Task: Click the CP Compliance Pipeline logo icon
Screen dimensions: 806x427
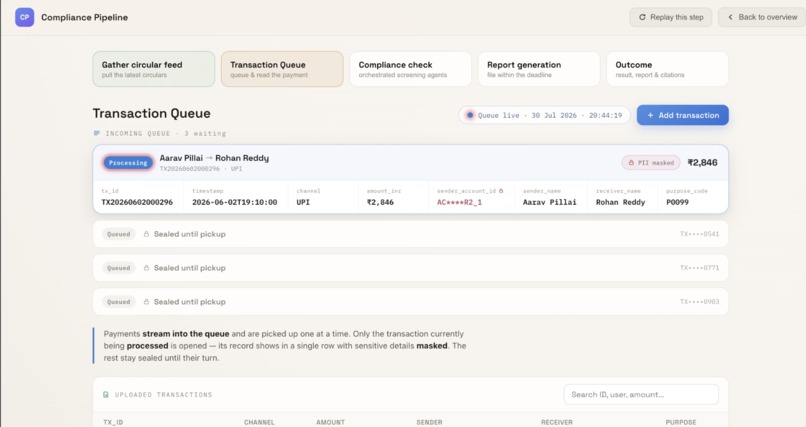Action: point(25,17)
